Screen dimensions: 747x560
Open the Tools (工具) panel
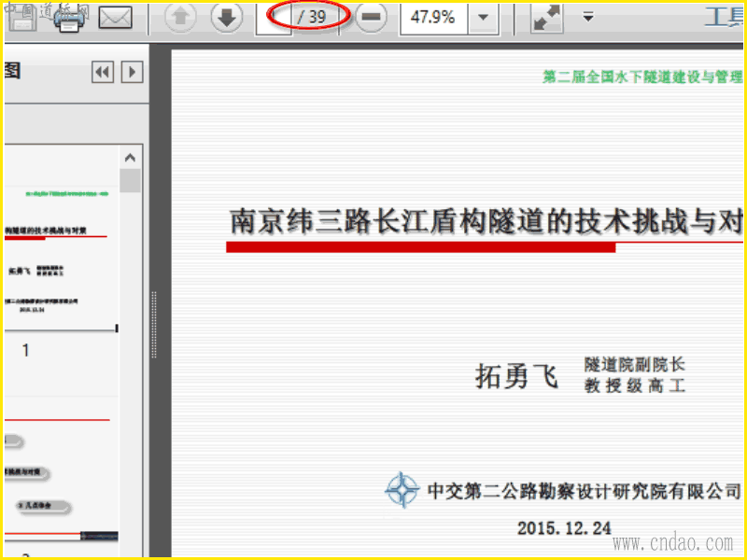[x=725, y=17]
